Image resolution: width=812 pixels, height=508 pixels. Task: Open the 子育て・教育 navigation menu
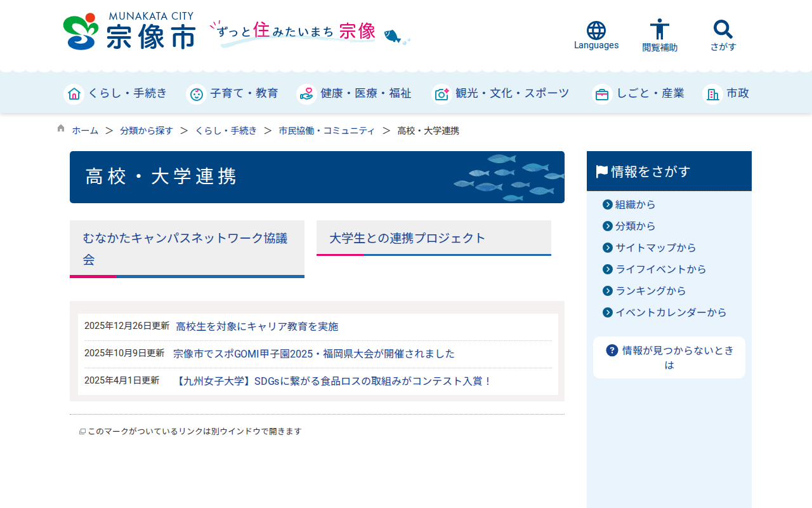(232, 94)
